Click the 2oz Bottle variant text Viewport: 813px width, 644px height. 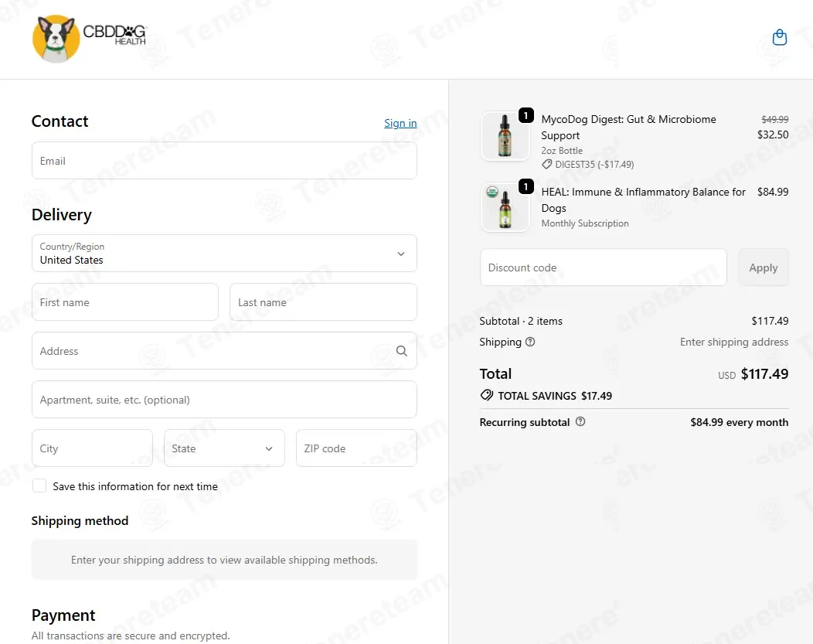point(562,151)
